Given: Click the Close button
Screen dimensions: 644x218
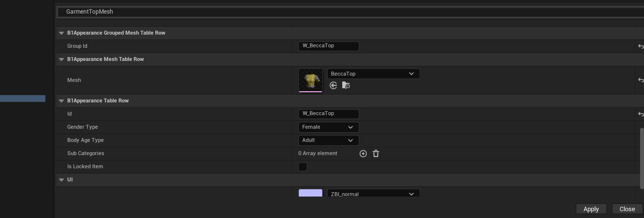Looking at the screenshot, I should pyautogui.click(x=627, y=209).
